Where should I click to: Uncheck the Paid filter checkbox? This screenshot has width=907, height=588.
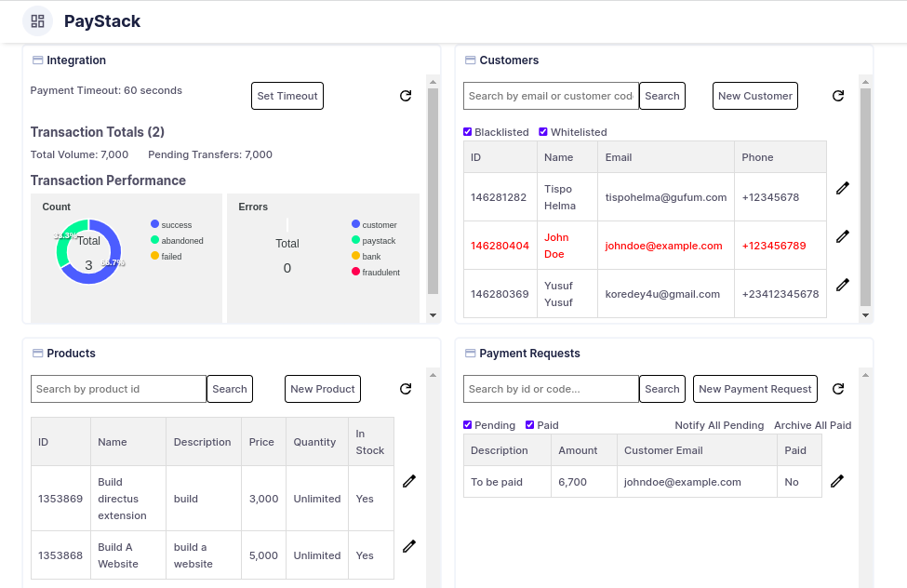click(530, 425)
